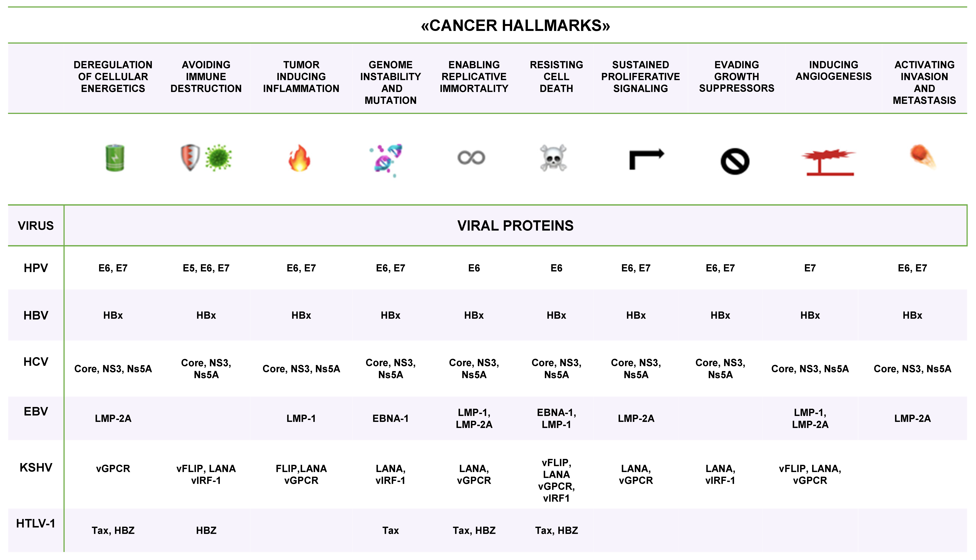Click the HPV row label
The width and height of the screenshot is (976, 560).
pyautogui.click(x=36, y=268)
